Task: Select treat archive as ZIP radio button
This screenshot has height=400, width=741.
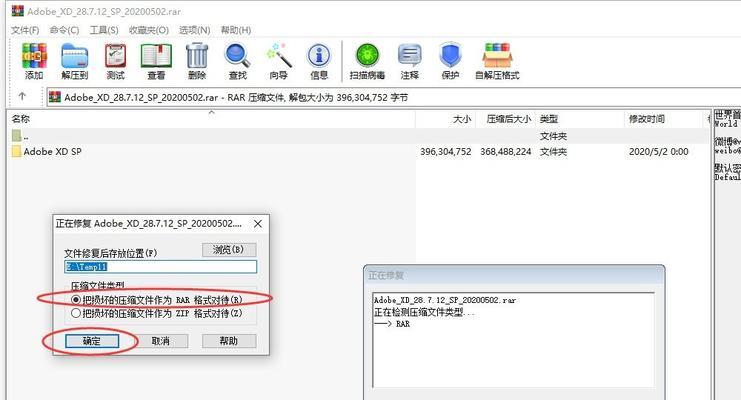Action: [76, 313]
